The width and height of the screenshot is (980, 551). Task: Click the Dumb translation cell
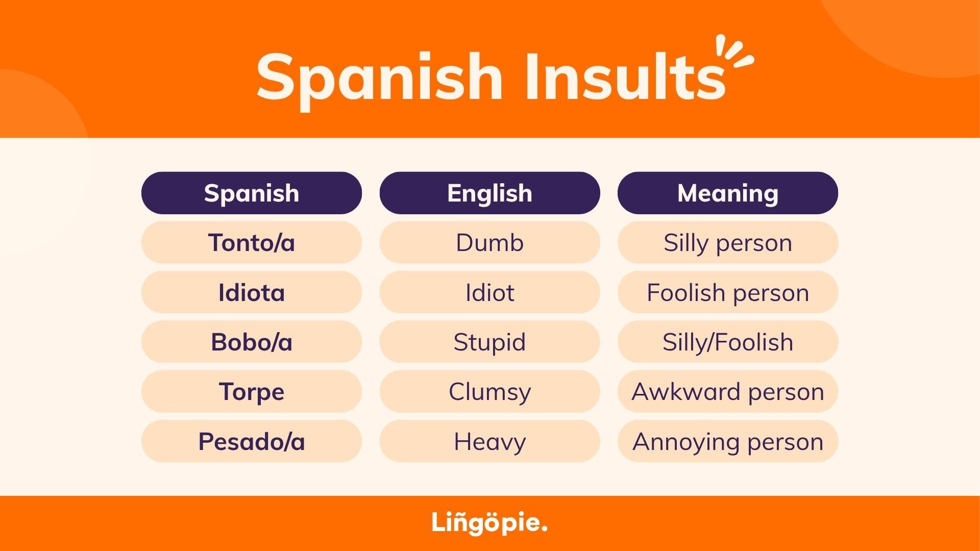click(489, 243)
